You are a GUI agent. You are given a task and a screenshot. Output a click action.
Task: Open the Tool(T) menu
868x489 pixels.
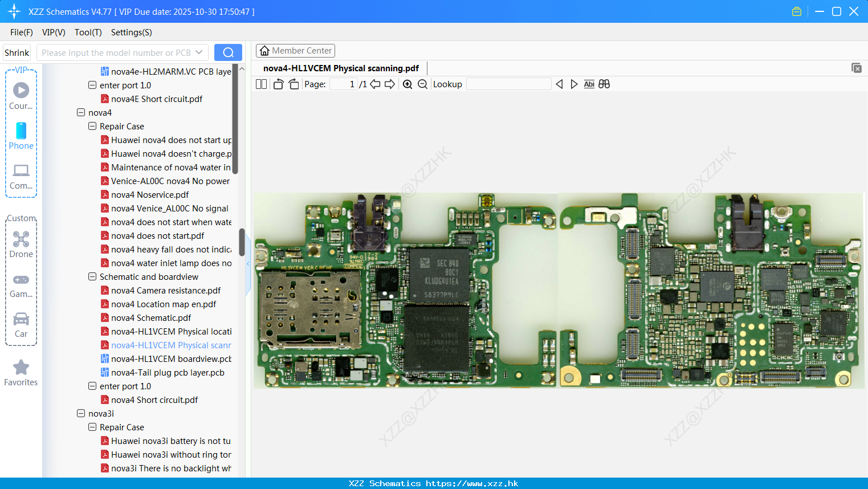[x=88, y=32]
